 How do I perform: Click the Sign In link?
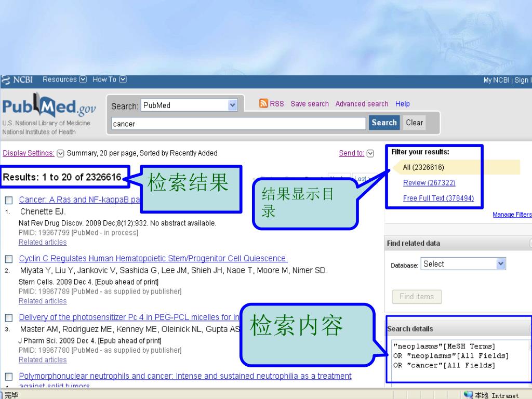click(x=523, y=80)
